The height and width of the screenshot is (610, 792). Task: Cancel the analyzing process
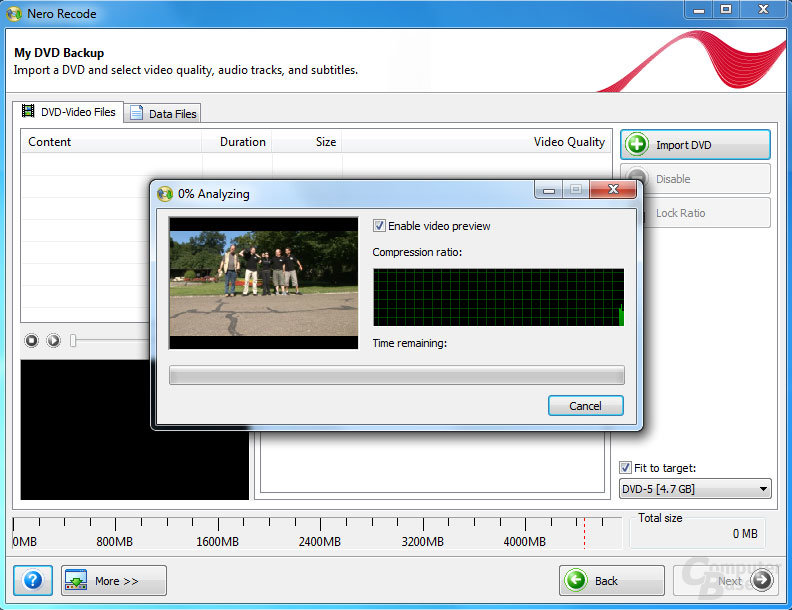586,406
